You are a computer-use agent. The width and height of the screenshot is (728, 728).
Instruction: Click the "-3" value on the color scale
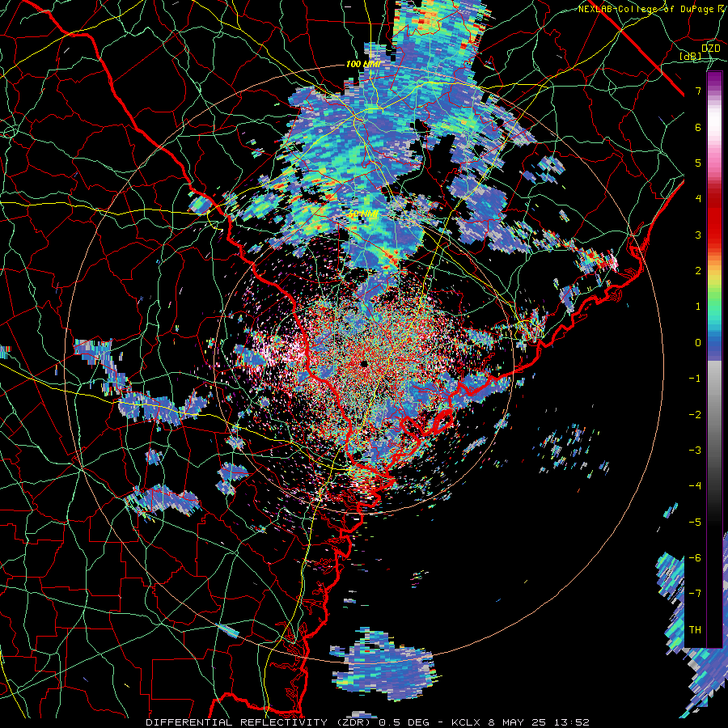695,451
